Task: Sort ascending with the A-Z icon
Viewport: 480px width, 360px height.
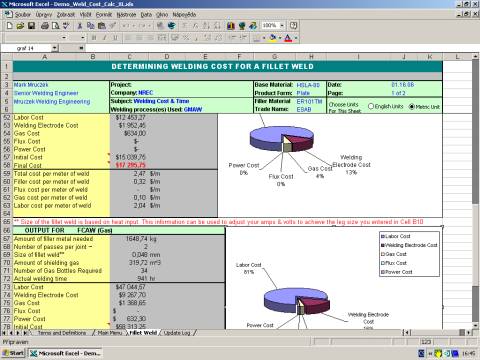Action: 206,26
